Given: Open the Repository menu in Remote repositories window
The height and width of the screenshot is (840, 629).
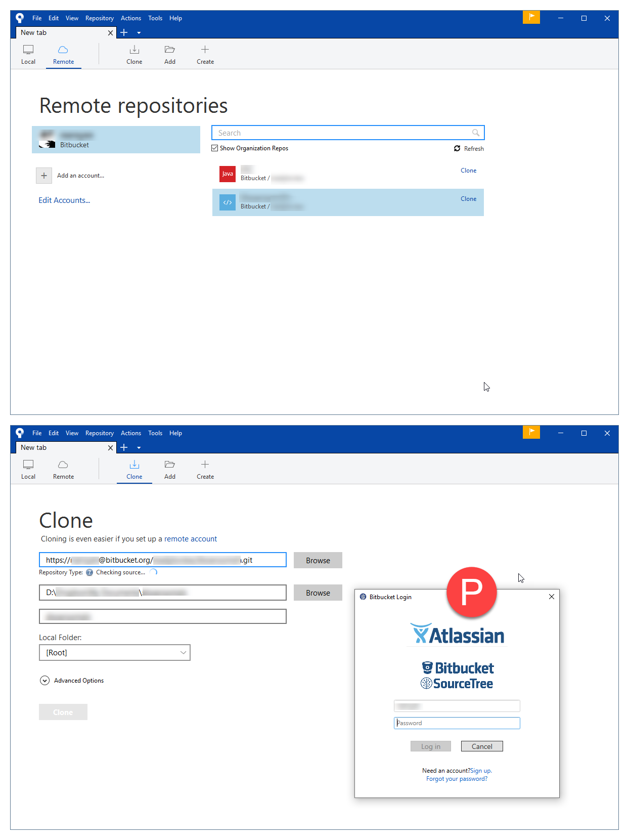Looking at the screenshot, I should (100, 18).
